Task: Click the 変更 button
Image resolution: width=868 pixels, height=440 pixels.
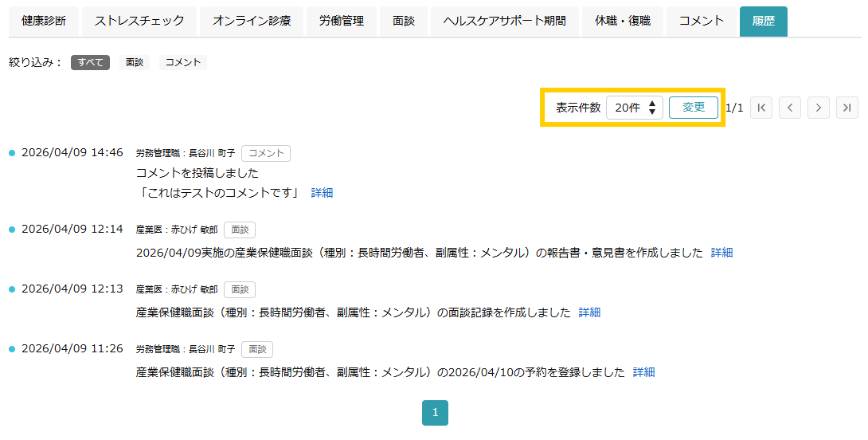Action: (693, 108)
